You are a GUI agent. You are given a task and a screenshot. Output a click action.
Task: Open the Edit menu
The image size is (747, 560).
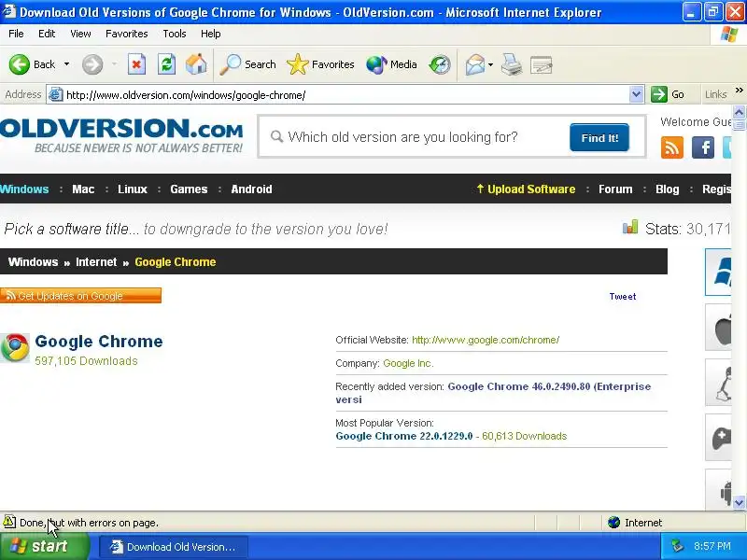[x=47, y=34]
